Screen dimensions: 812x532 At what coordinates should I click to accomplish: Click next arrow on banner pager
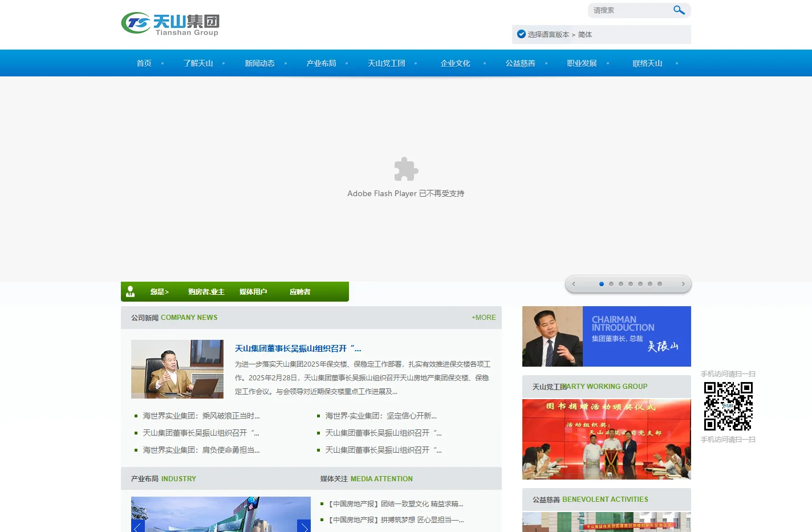coord(683,284)
